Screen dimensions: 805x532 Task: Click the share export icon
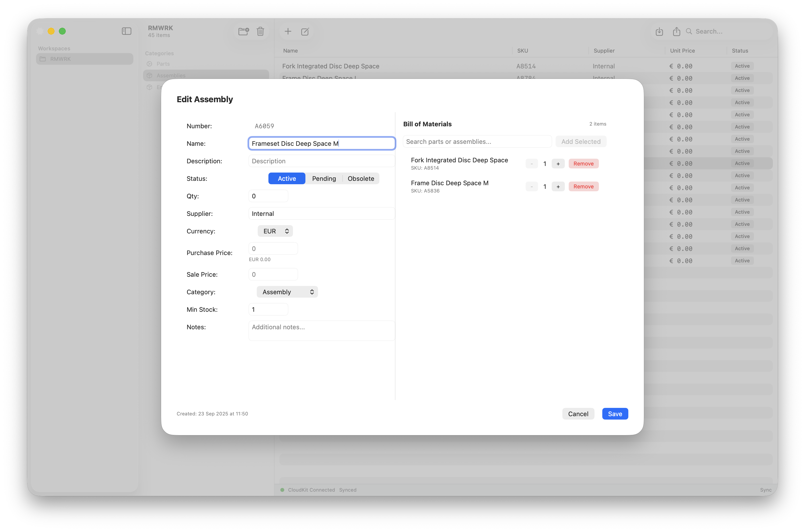click(676, 32)
